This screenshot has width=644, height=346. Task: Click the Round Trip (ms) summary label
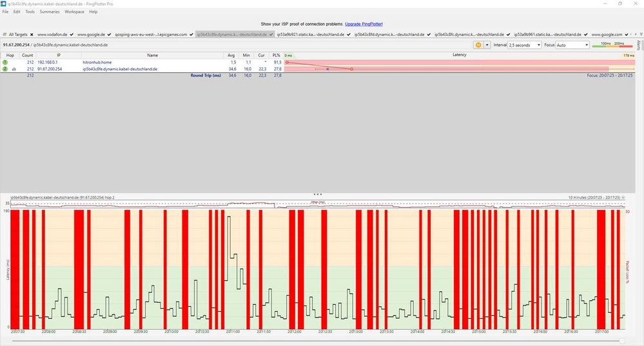point(206,75)
